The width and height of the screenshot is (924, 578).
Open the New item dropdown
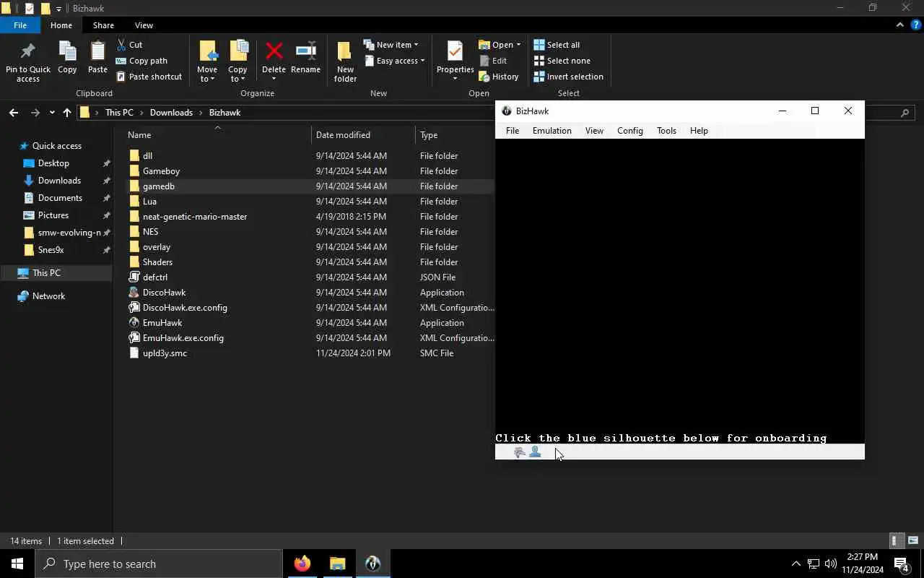point(391,45)
